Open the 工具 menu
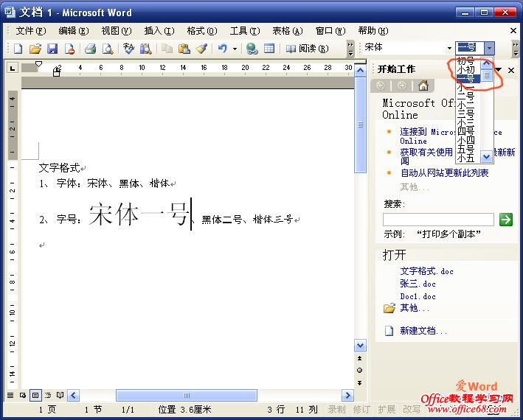Viewport: 523px width, 420px height. (245, 31)
